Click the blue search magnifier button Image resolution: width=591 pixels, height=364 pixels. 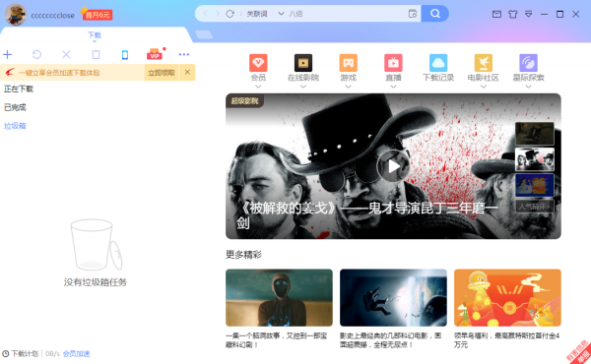coord(435,14)
